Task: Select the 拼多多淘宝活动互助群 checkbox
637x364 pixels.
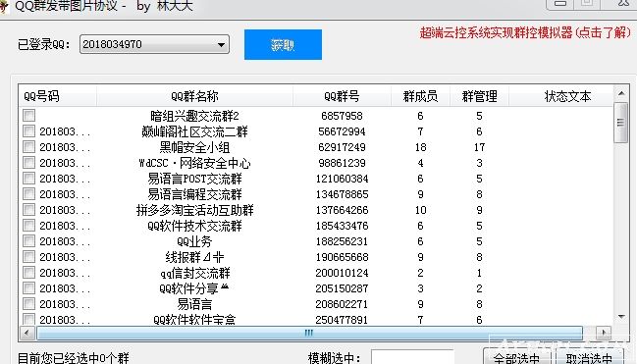Action: 28,210
